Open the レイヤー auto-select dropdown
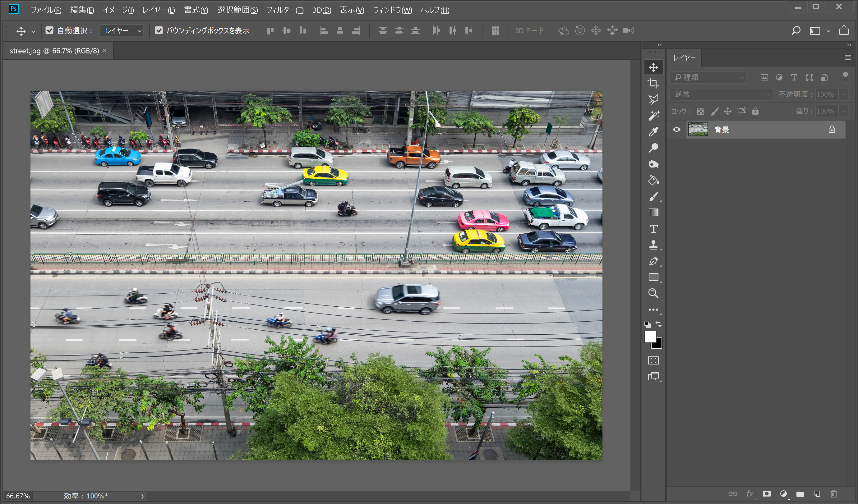Image resolution: width=858 pixels, height=504 pixels. coord(122,31)
